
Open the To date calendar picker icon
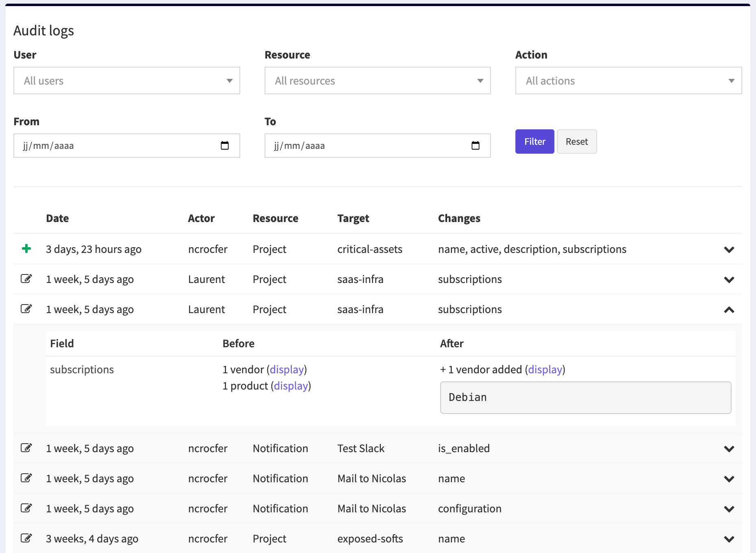[476, 146]
